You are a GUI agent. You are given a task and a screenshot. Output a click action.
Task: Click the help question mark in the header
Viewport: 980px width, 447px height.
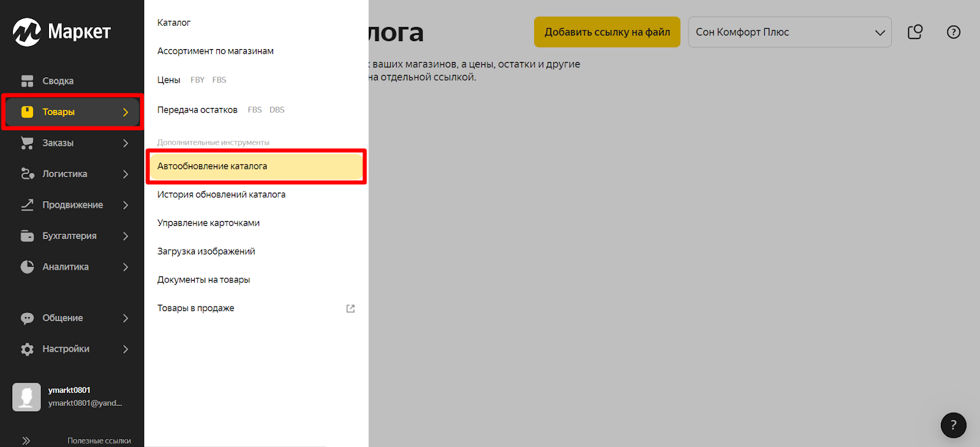click(953, 32)
